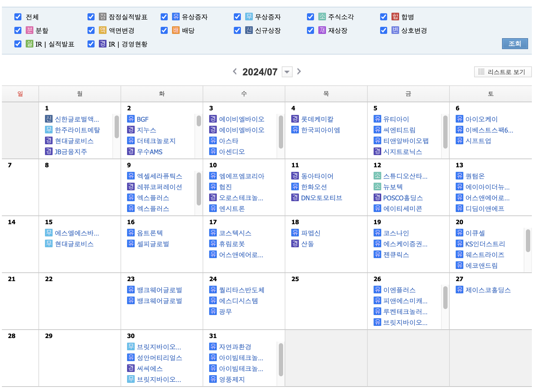Click the list-view icon in 리스트로 보기
Viewport: 537px width, 392px height.
(x=481, y=72)
